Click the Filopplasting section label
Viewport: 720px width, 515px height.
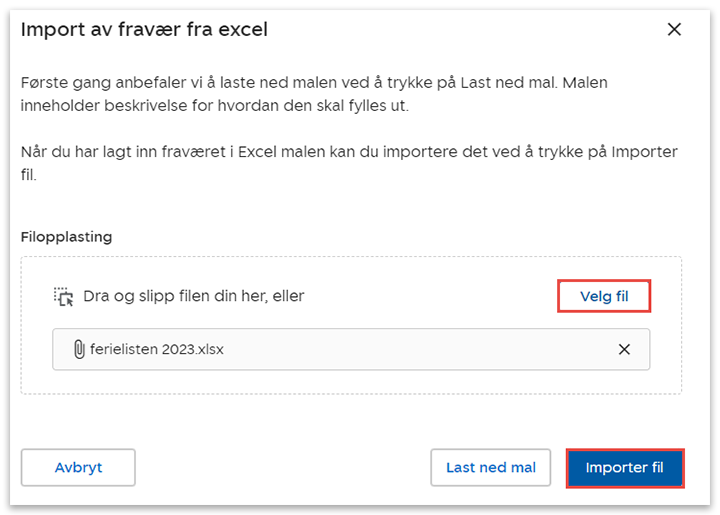click(x=66, y=237)
